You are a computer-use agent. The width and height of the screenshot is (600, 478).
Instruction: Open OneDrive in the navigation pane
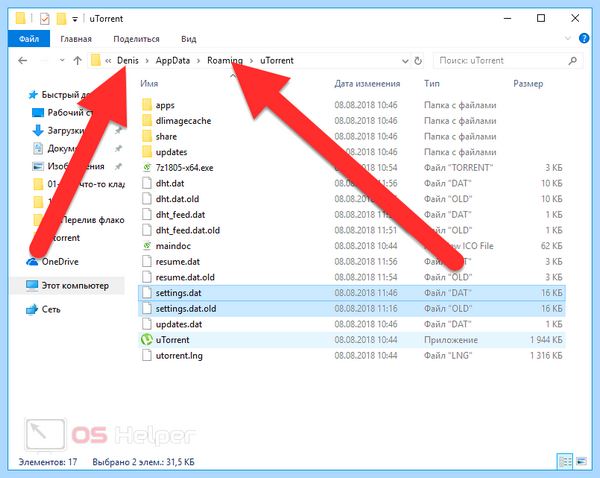tap(52, 262)
